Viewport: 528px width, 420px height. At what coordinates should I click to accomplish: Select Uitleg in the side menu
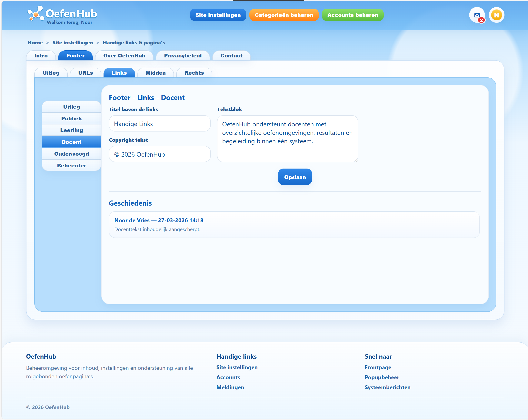tap(72, 107)
